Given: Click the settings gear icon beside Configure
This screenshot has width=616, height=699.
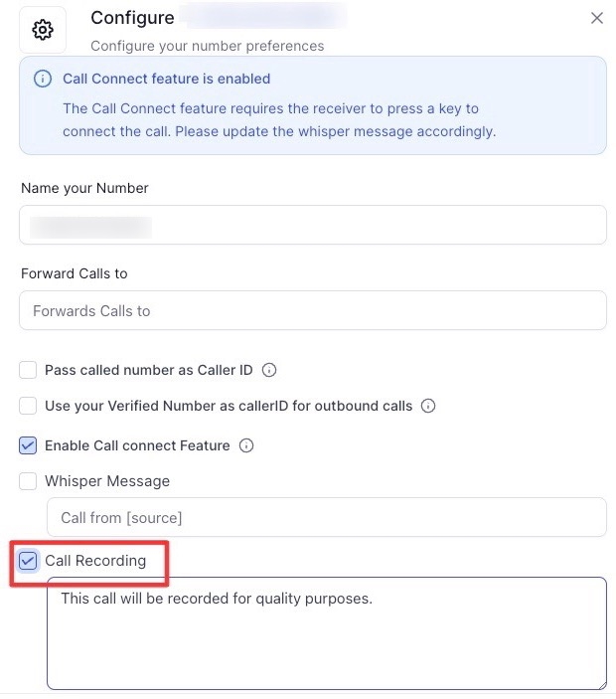Looking at the screenshot, I should point(43,31).
